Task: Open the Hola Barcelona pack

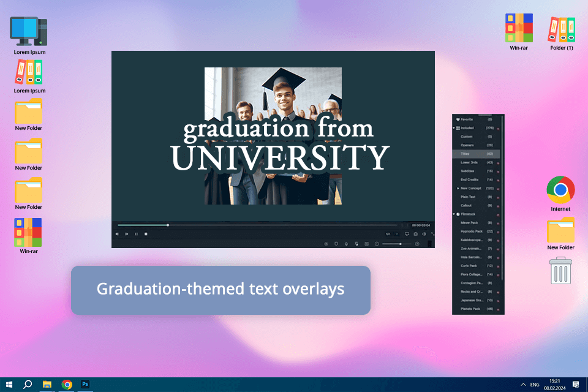Action: click(x=477, y=257)
